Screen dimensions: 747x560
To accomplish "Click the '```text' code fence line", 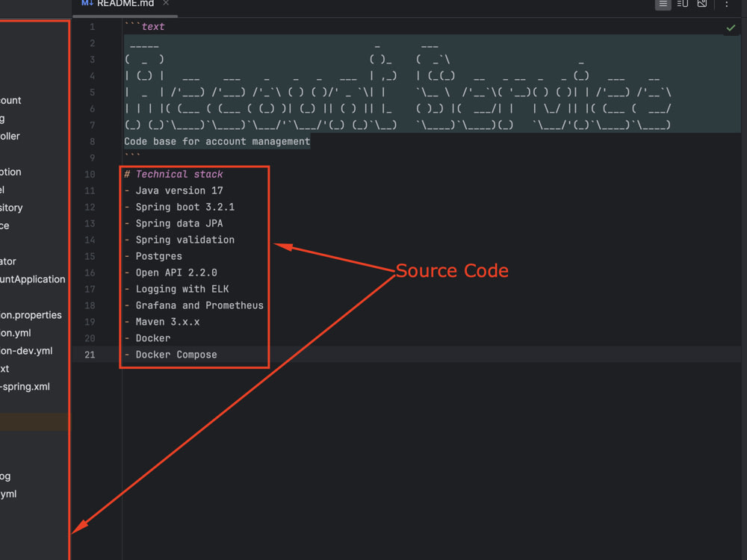I will click(x=144, y=27).
